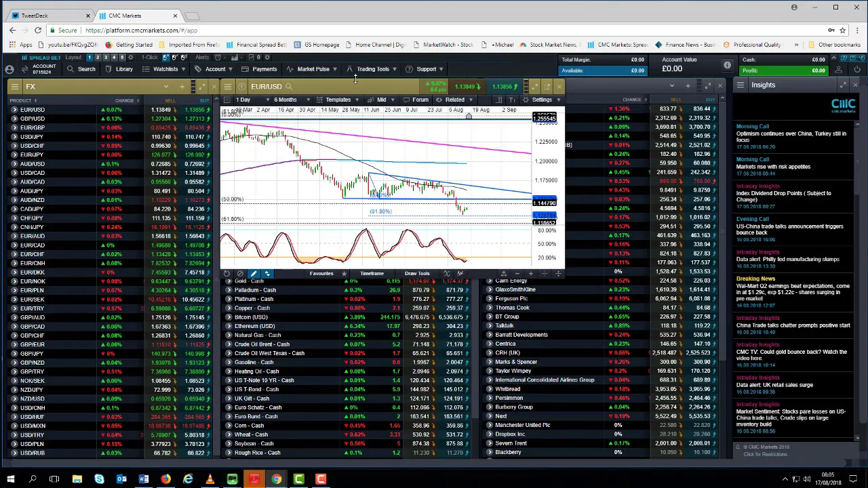Click the EUR/USD sell price button in chart header
Screen dimensions: 868x488
click(468, 87)
